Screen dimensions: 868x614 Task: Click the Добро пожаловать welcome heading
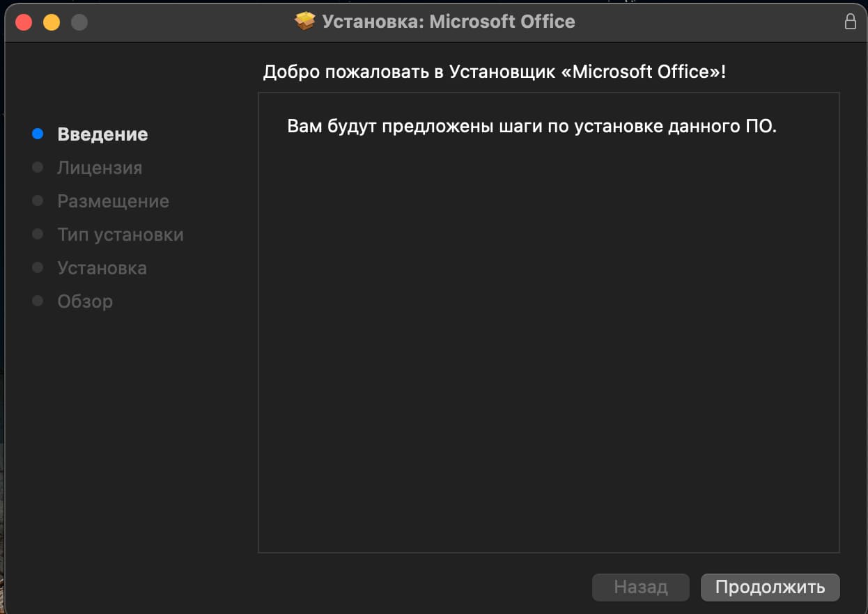[494, 72]
